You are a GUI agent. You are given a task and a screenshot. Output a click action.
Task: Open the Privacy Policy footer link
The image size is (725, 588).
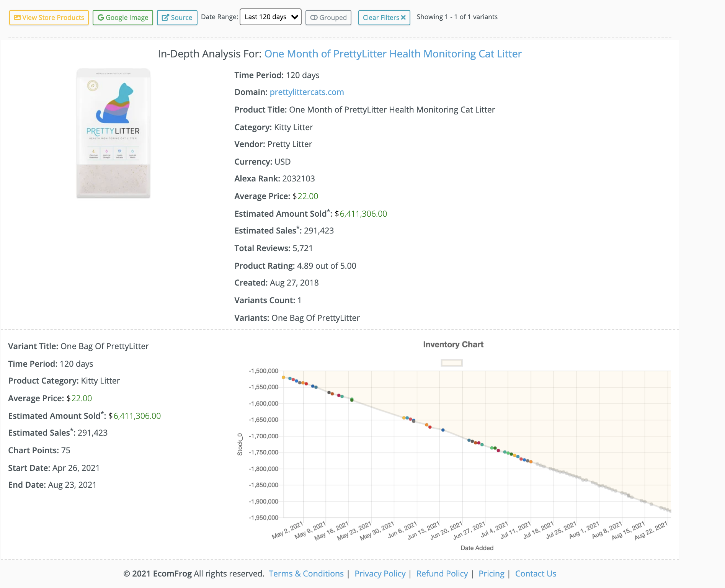point(380,573)
